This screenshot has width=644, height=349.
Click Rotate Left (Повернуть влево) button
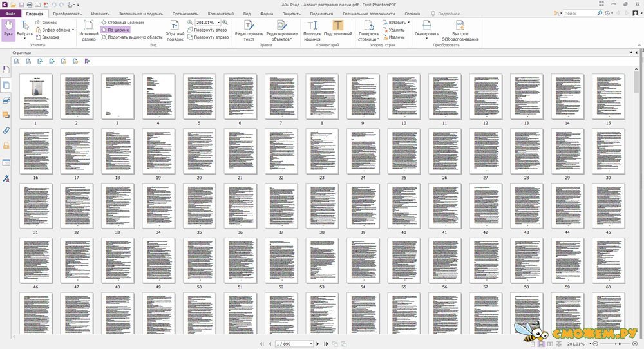[x=209, y=30]
